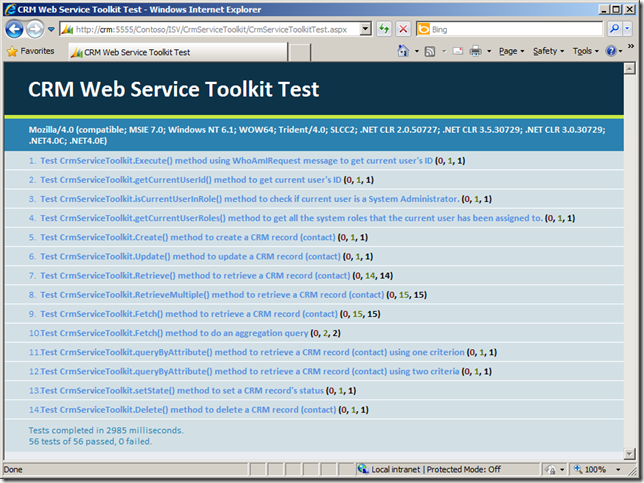The height and width of the screenshot is (483, 644).
Task: Go forward with the Forward arrow button
Action: click(35, 29)
